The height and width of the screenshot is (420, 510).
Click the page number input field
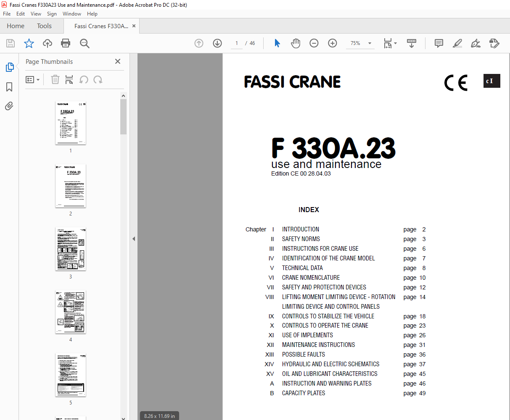coord(237,43)
